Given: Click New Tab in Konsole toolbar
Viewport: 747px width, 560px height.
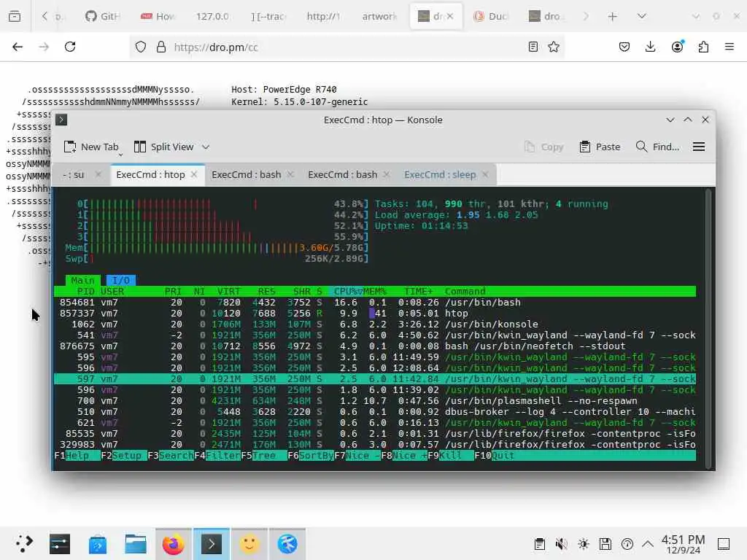Looking at the screenshot, I should (x=91, y=147).
